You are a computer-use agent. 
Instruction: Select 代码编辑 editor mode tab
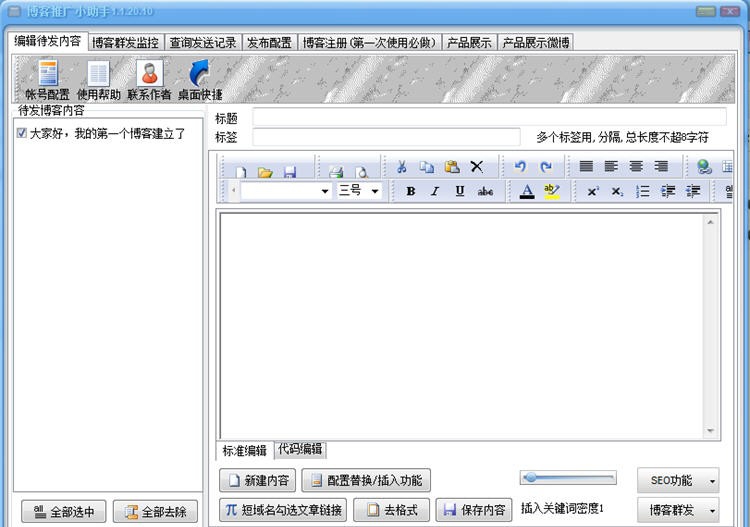point(300,449)
